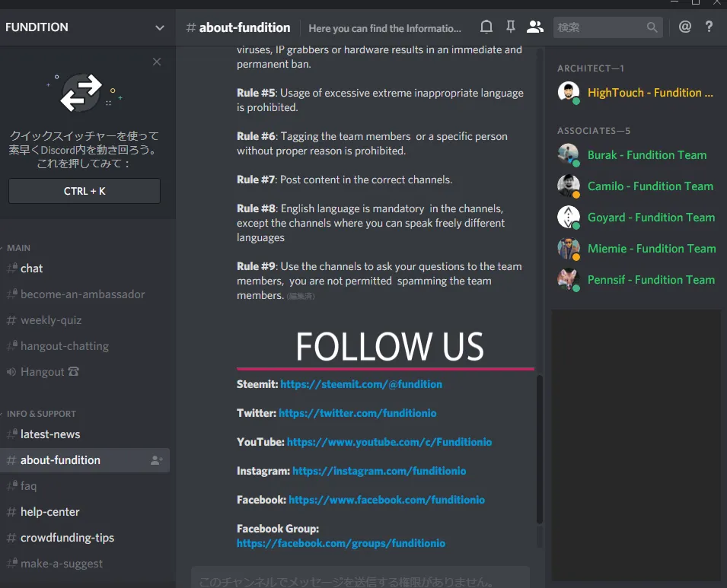The width and height of the screenshot is (727, 588).
Task: Select Goyard - Fundition Team name
Action: click(x=652, y=218)
